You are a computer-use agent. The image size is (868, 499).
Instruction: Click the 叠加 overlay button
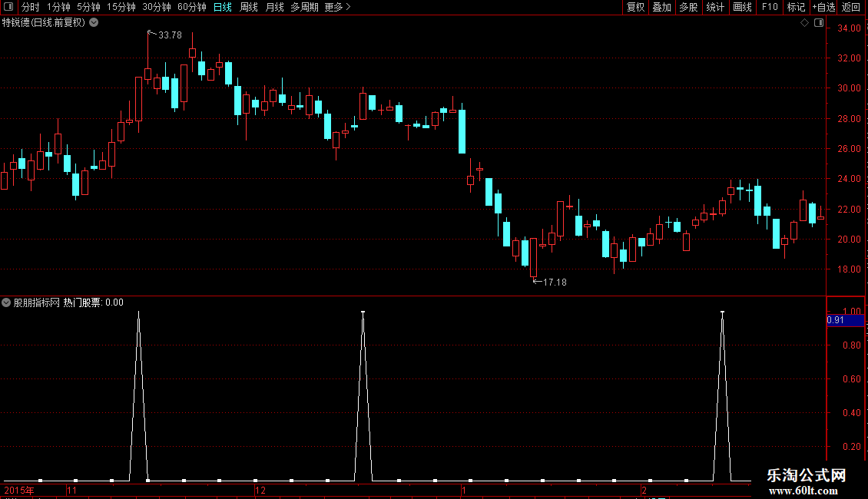[661, 7]
